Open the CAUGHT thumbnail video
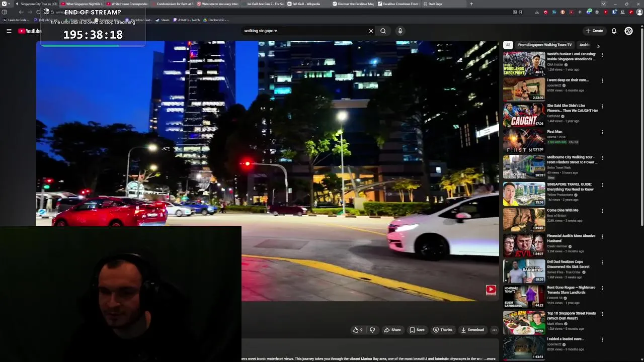This screenshot has height=362, width=644. tap(524, 115)
